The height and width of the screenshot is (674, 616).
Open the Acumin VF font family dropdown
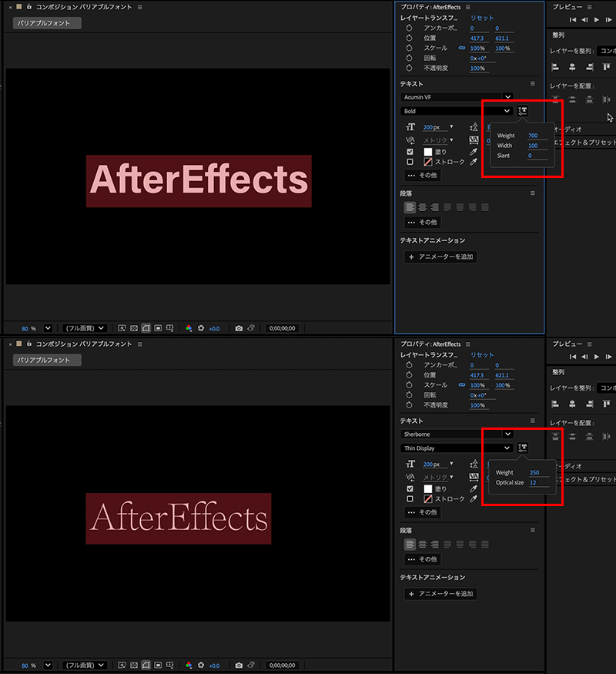[457, 97]
